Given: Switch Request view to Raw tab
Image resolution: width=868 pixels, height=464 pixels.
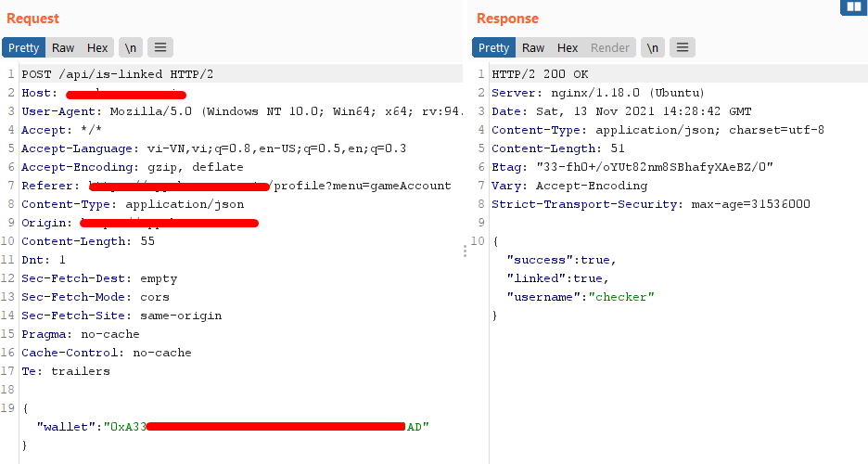Looking at the screenshot, I should (63, 47).
